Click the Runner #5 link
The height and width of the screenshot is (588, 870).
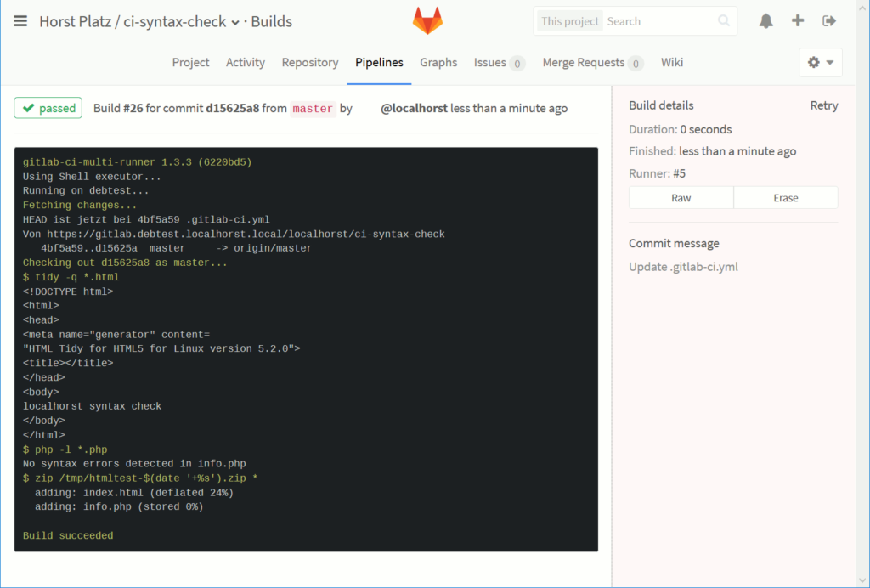pos(679,173)
